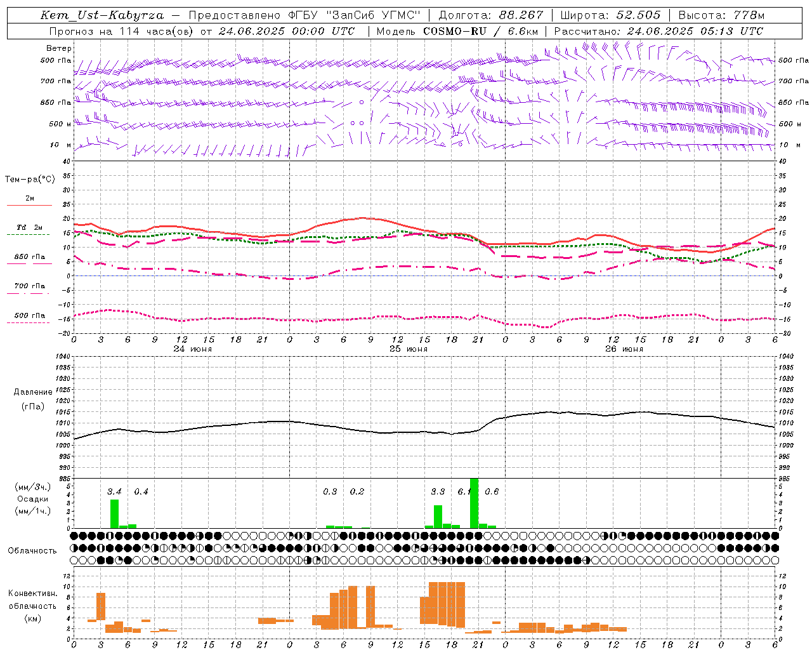The width and height of the screenshot is (812, 650).
Task: Click the '700 гПа' temperature legend entry
Action: pos(29,286)
